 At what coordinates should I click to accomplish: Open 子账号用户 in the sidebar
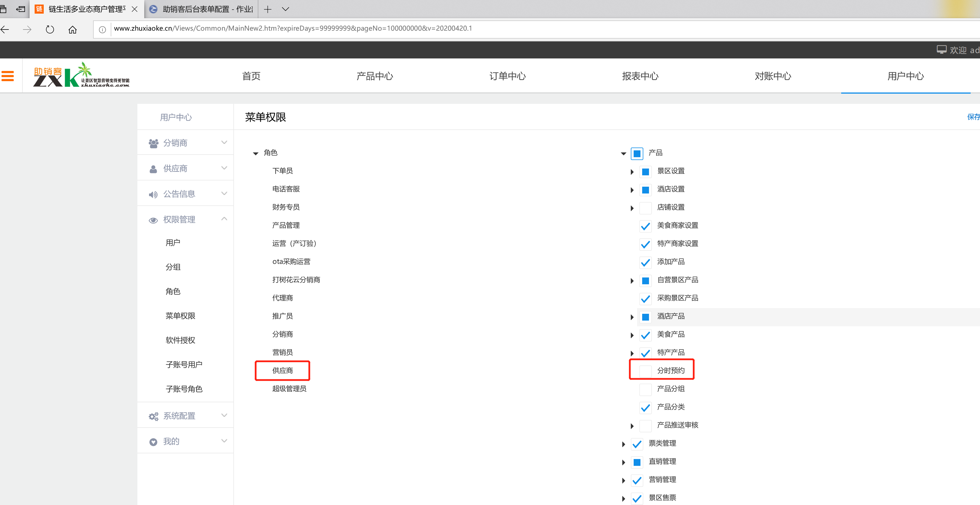[x=184, y=365]
